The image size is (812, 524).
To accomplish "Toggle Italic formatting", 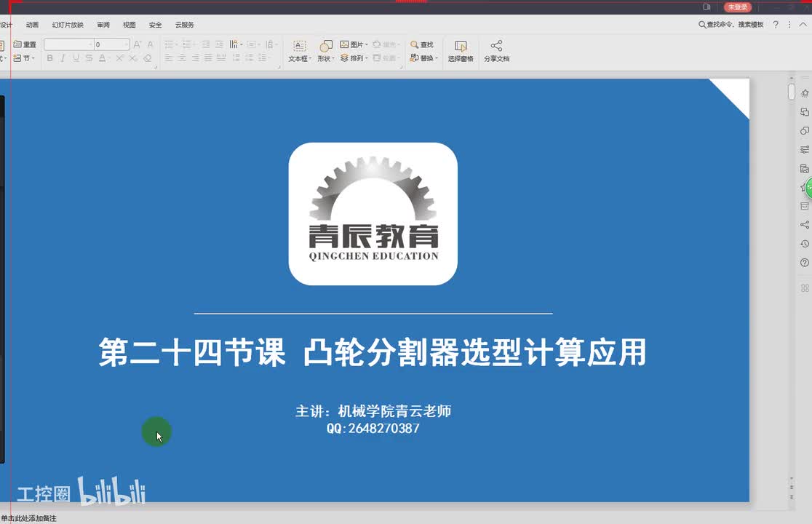I will coord(63,58).
